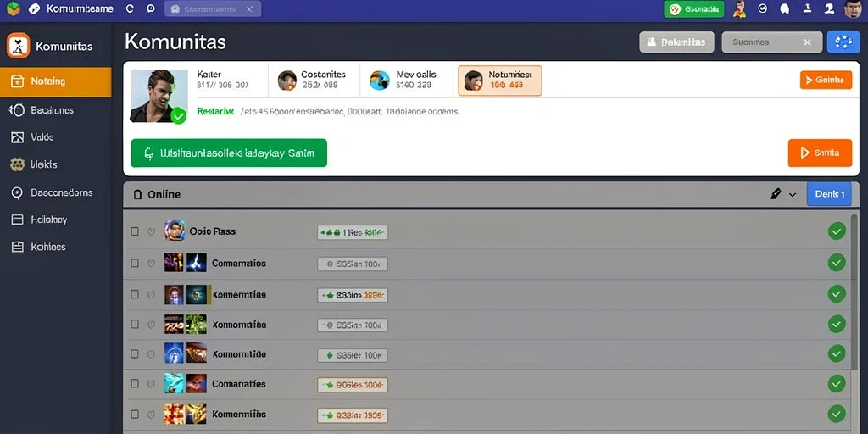The height and width of the screenshot is (434, 868).
Task: Open the bell notification icon in top bar
Action: (x=784, y=8)
